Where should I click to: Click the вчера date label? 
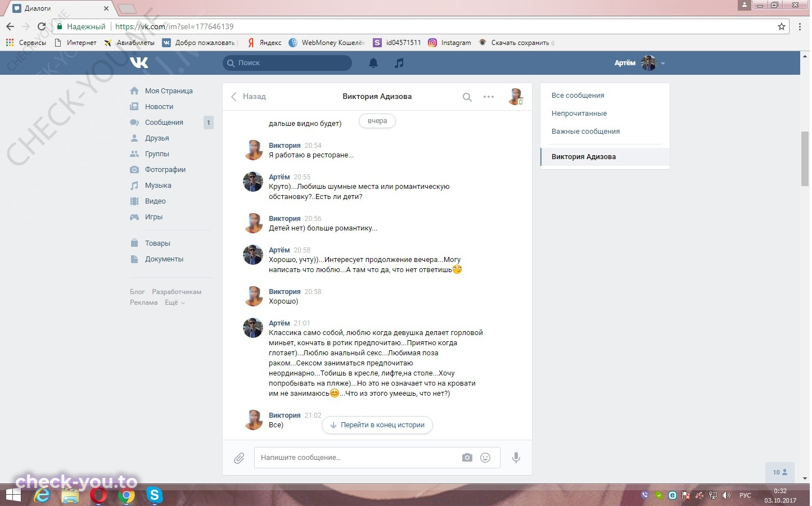(x=377, y=121)
